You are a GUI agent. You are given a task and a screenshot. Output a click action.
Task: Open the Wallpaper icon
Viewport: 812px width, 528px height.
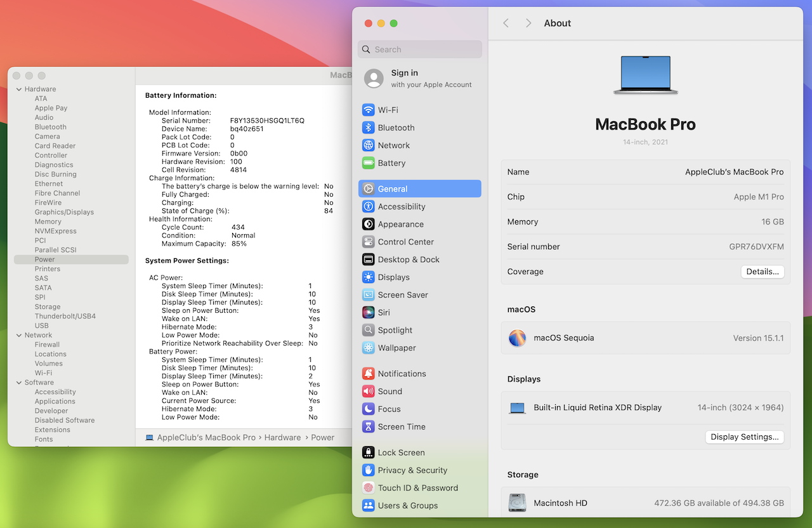click(369, 348)
